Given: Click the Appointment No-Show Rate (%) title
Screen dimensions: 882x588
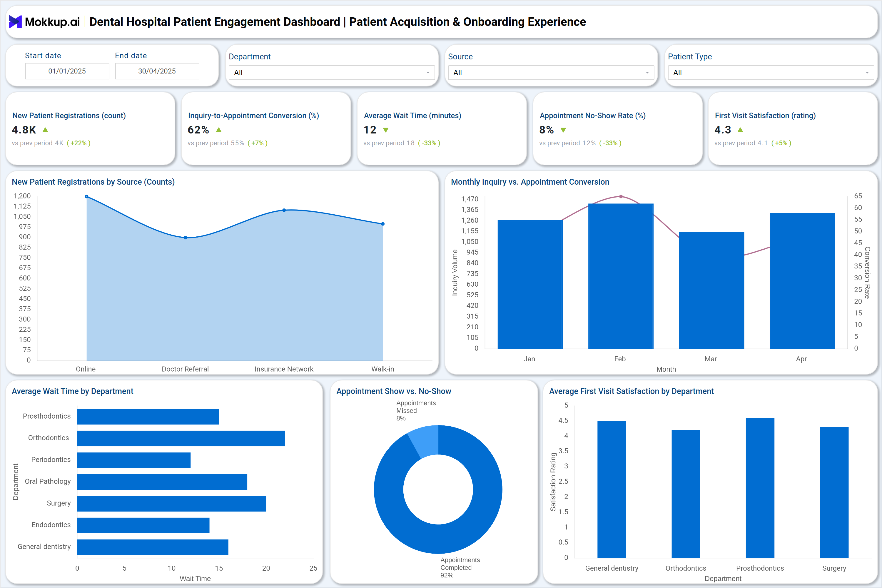Looking at the screenshot, I should (x=592, y=116).
